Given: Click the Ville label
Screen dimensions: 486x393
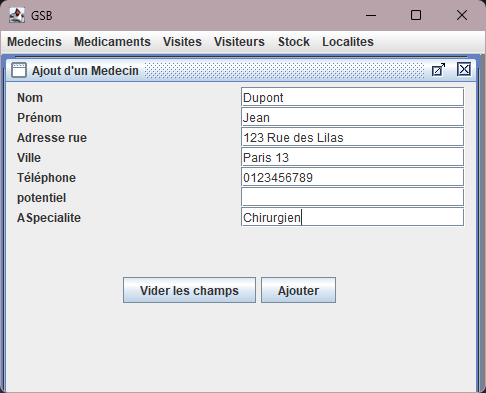Looking at the screenshot, I should tap(29, 158).
